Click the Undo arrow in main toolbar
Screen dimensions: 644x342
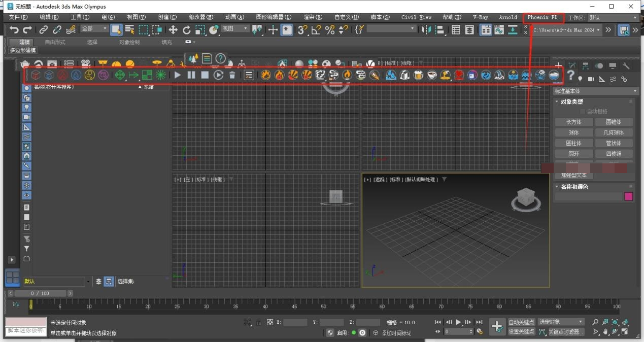[x=14, y=30]
